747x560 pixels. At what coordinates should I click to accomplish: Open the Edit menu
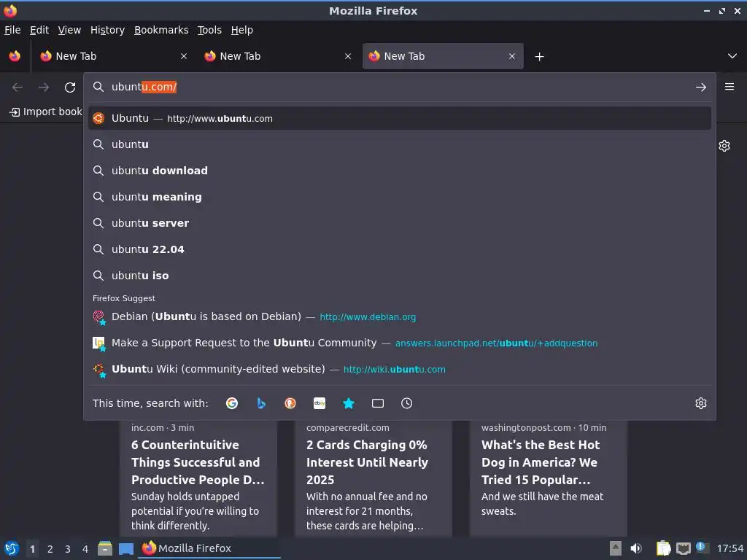coord(39,30)
